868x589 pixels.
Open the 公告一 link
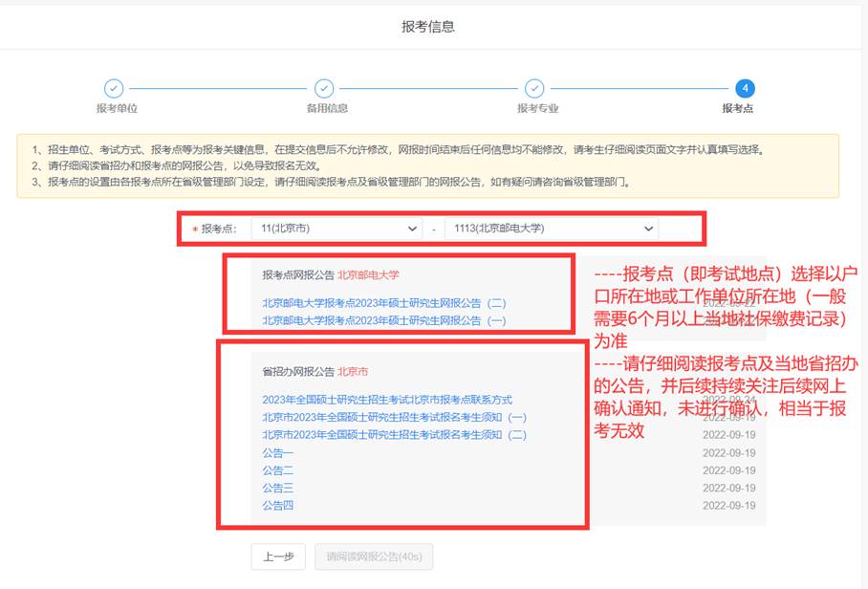point(277,452)
